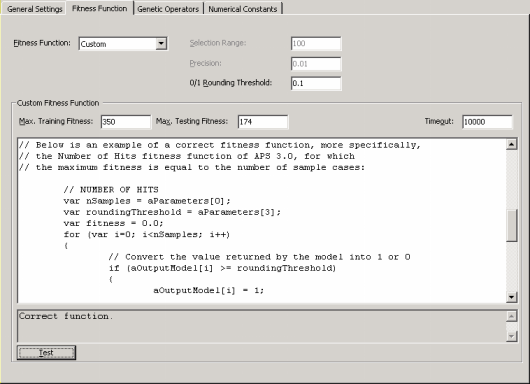Click the 'if (aOutputModel[i] >= roundingThreshold)' line
This screenshot has height=384, width=530.
222,268
